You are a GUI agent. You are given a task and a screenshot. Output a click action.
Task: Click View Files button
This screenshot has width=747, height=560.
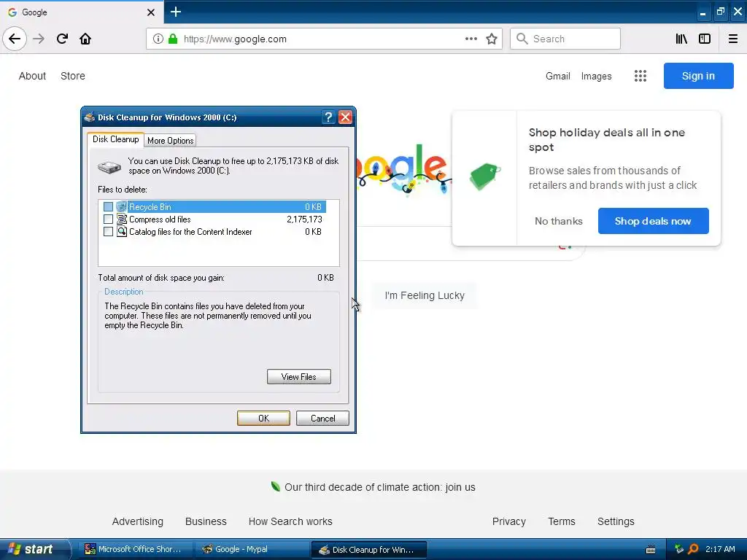pyautogui.click(x=298, y=377)
